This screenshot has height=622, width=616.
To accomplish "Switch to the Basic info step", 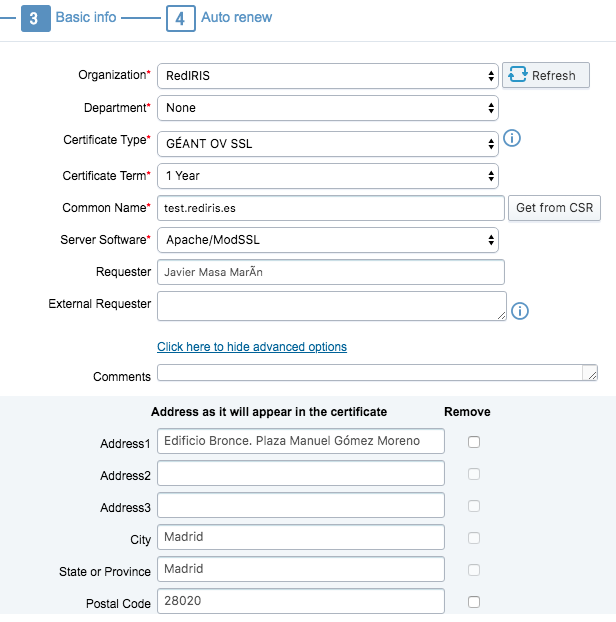I will coord(86,18).
